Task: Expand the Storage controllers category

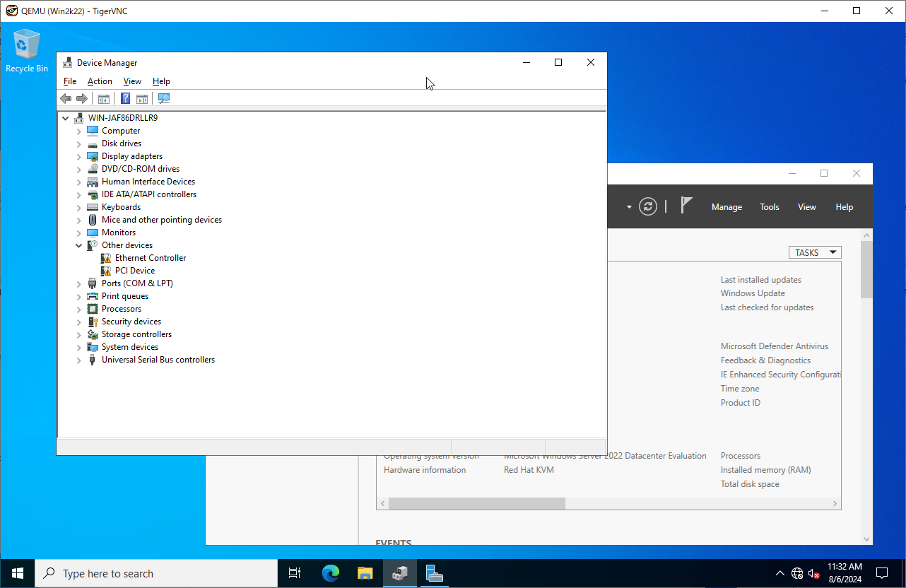Action: [x=79, y=334]
